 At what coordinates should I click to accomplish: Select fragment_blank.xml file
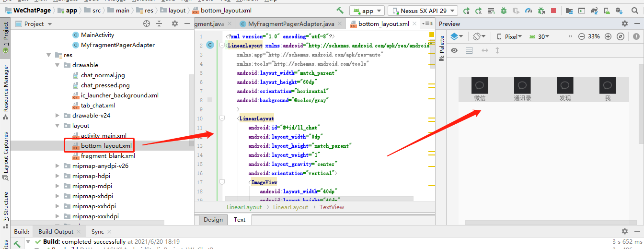pos(108,156)
